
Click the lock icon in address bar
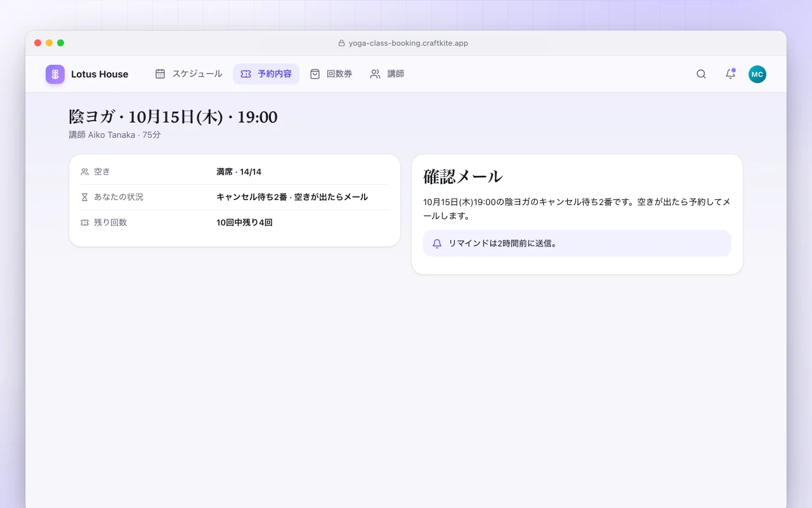pyautogui.click(x=342, y=43)
